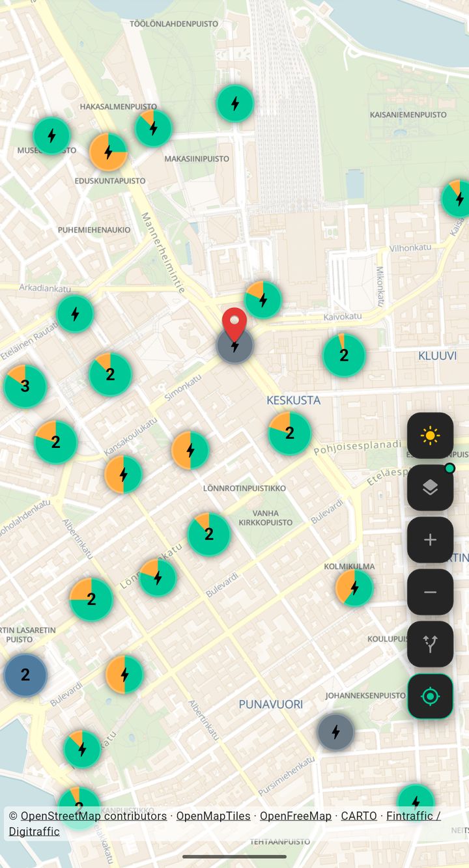Select charger on Lönnrotinkatu street

coord(158,577)
